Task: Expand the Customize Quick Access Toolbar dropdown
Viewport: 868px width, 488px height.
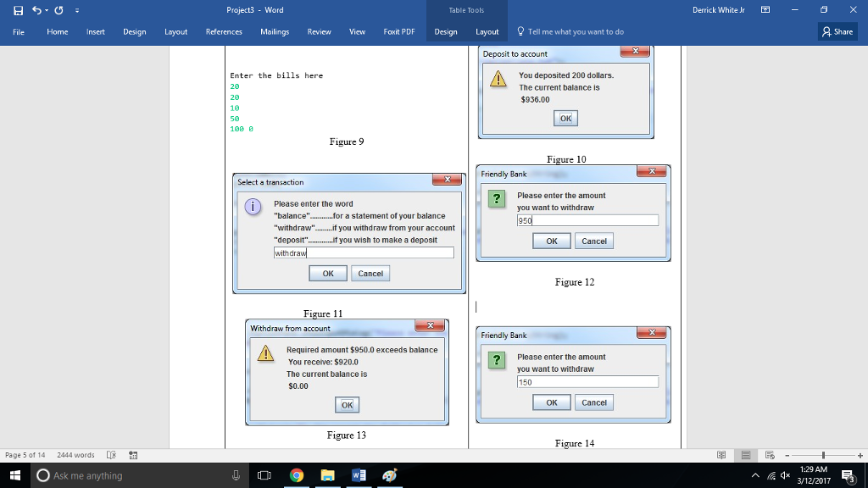Action: (76, 10)
